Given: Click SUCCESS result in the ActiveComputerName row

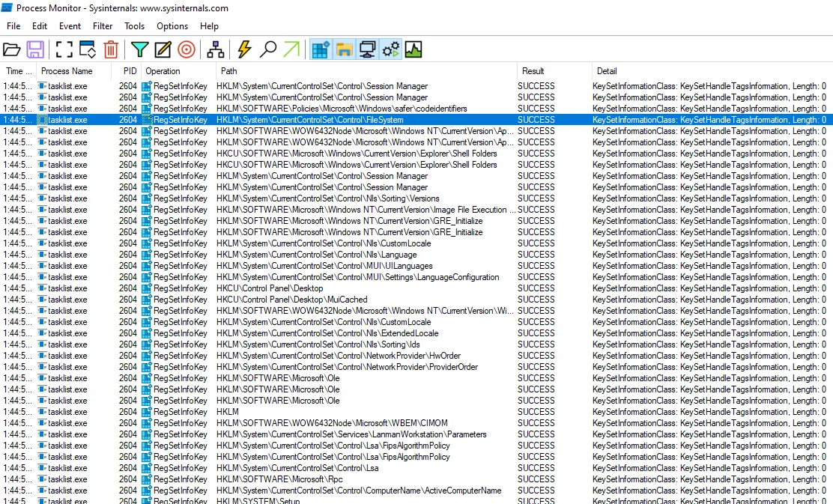Looking at the screenshot, I should [x=536, y=491].
